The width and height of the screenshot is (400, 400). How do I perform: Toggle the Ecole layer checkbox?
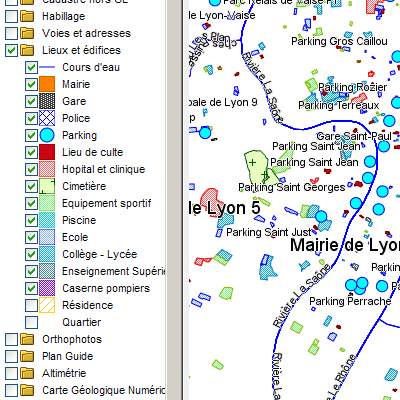coord(32,237)
